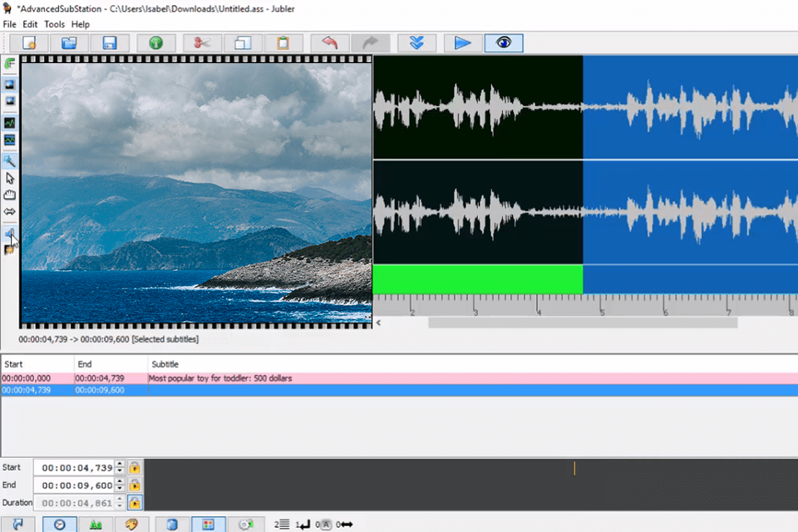Toggle the preview eye button

click(x=505, y=42)
